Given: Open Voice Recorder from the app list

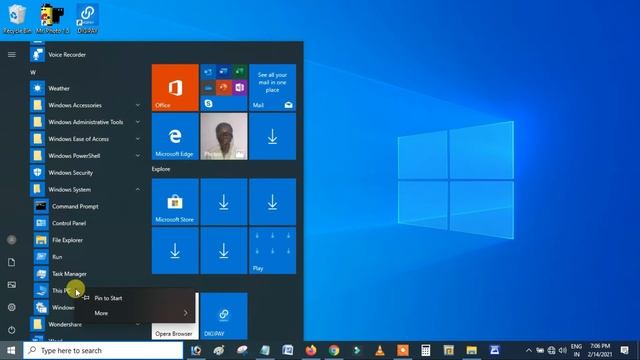Looking at the screenshot, I should 86,55.
